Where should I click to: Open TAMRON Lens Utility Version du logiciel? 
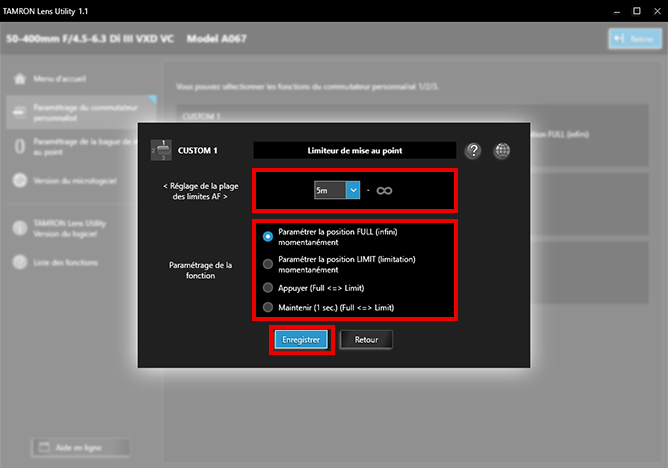tap(69, 228)
